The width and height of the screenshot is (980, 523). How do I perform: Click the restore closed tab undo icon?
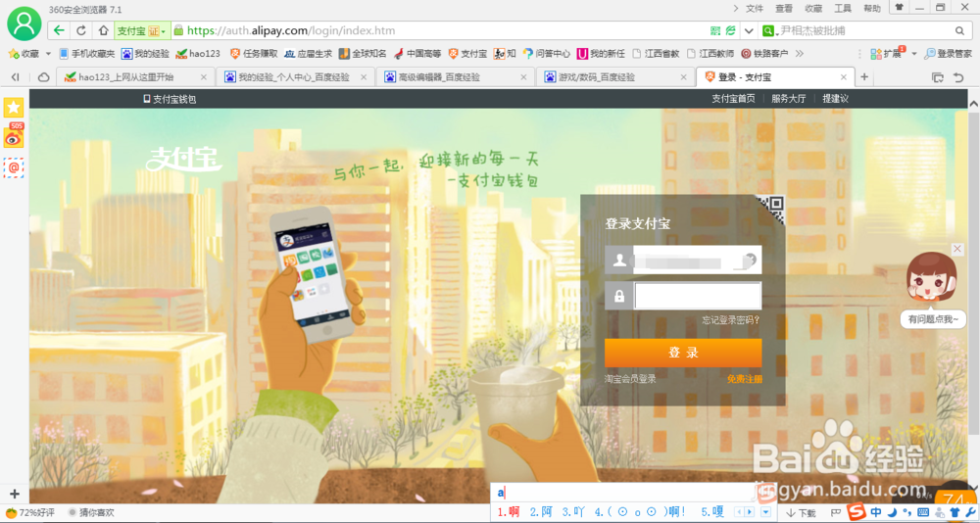click(x=958, y=77)
